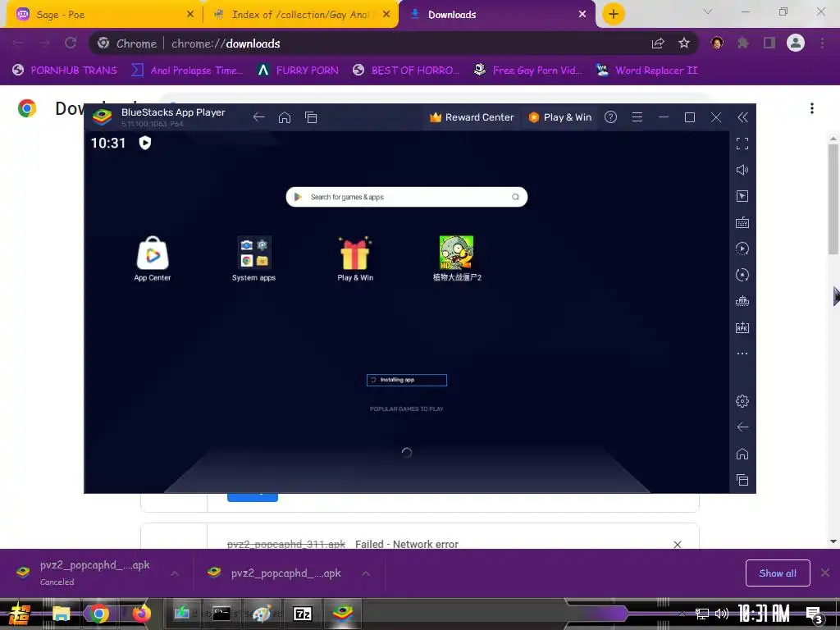
Task: Click the sidebar back arrow in BlueStacks
Action: tap(742, 427)
